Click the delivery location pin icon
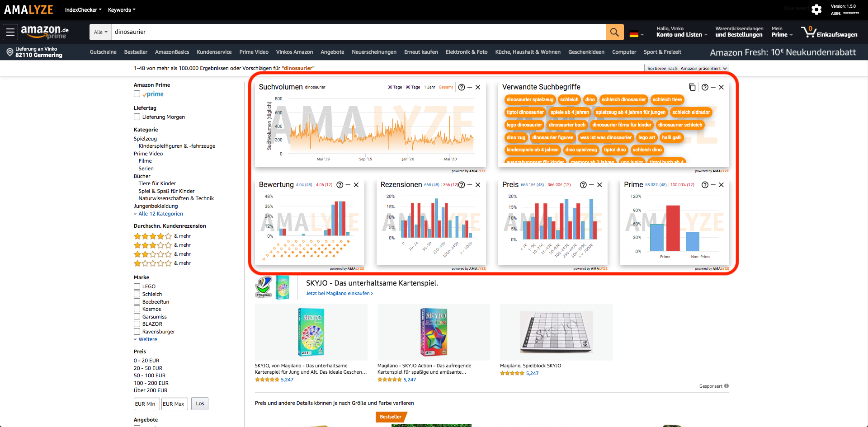 tap(9, 52)
